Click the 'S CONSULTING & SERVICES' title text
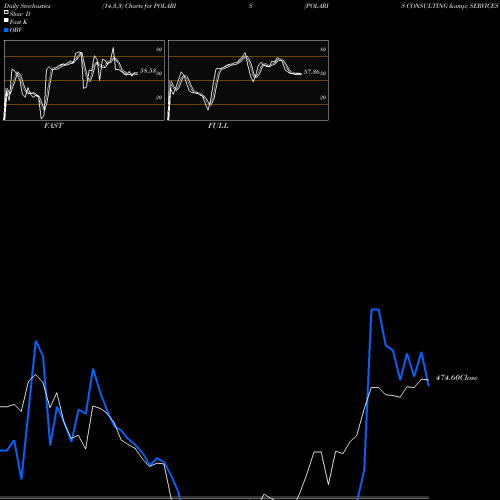Viewport: 500px width, 500px height. pos(450,6)
